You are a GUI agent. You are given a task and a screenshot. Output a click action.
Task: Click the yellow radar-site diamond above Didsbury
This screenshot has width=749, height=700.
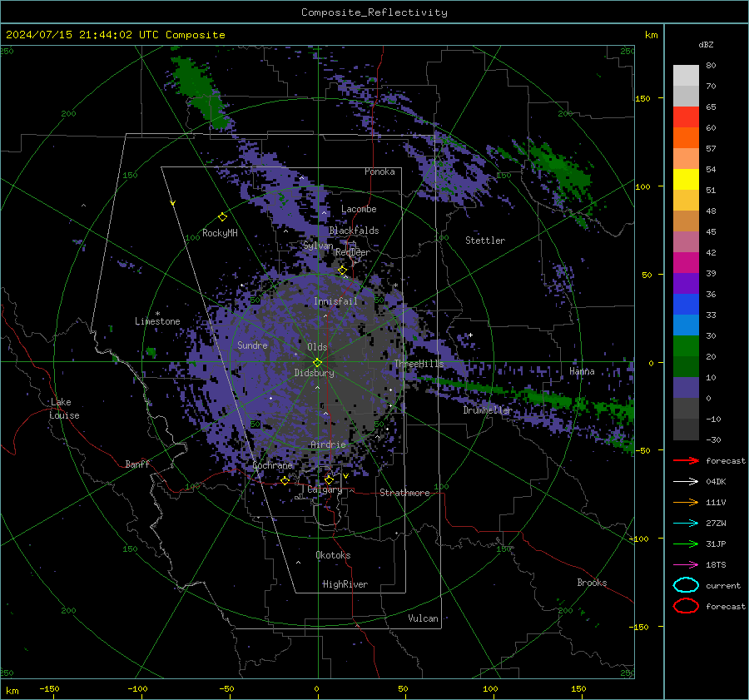[x=317, y=362]
